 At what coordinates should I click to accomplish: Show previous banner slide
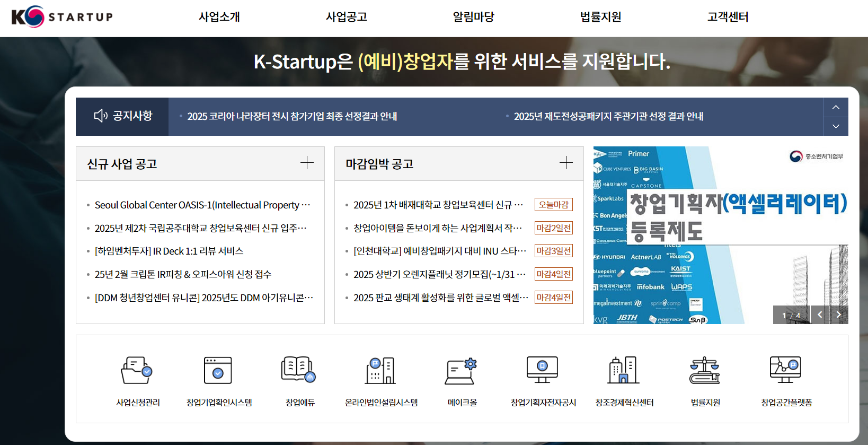pos(820,315)
